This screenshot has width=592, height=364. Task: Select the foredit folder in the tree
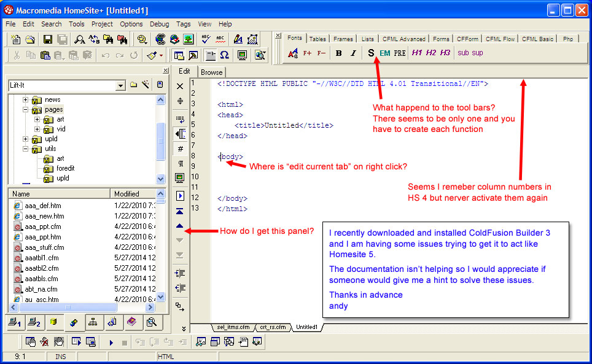point(65,168)
